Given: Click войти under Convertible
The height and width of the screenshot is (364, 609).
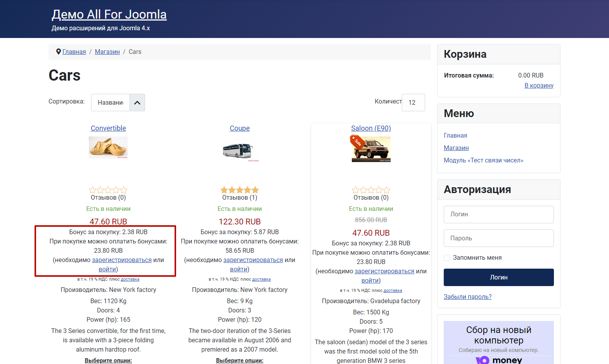Looking at the screenshot, I should (x=107, y=269).
